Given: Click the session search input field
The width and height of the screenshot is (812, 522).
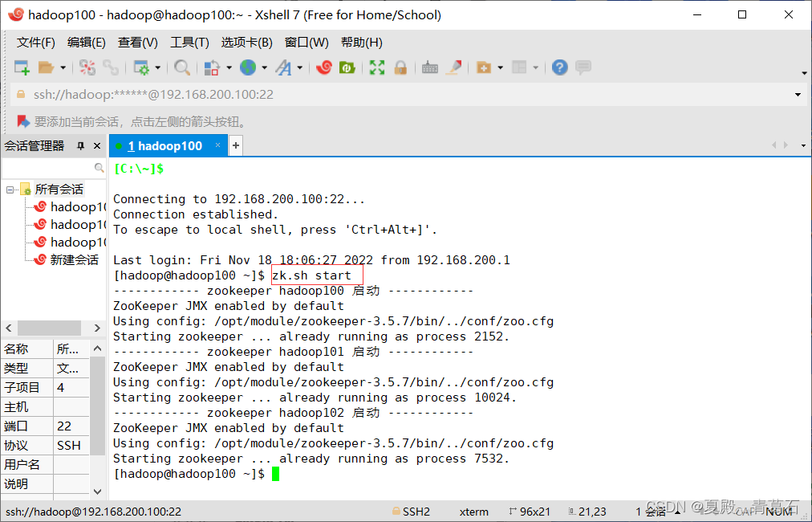Looking at the screenshot, I should coord(47,167).
